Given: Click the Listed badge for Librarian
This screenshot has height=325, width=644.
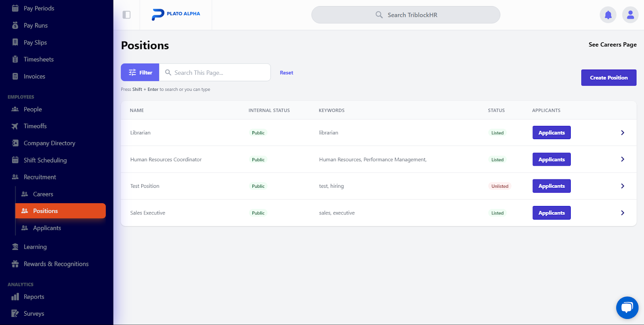Looking at the screenshot, I should (497, 133).
